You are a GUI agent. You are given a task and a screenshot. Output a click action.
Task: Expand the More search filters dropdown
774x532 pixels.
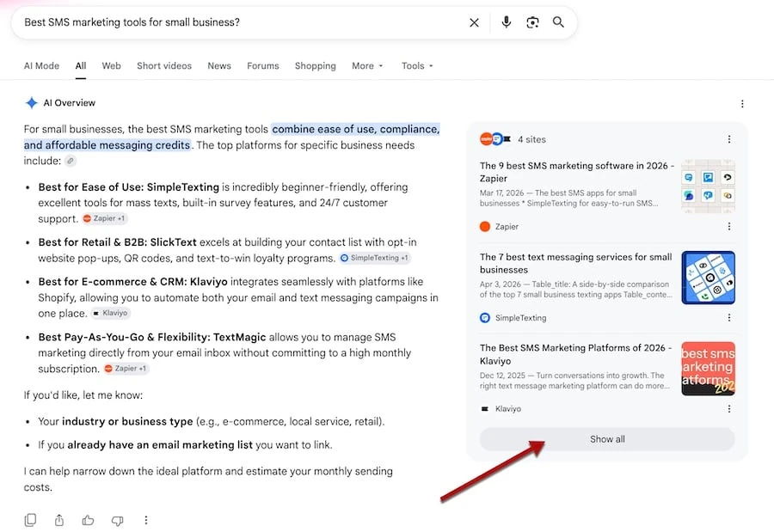point(367,65)
